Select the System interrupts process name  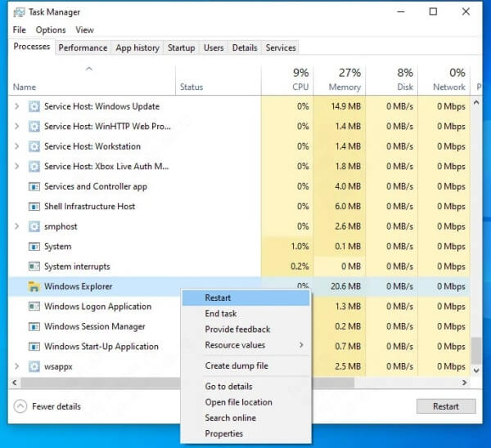tap(77, 267)
